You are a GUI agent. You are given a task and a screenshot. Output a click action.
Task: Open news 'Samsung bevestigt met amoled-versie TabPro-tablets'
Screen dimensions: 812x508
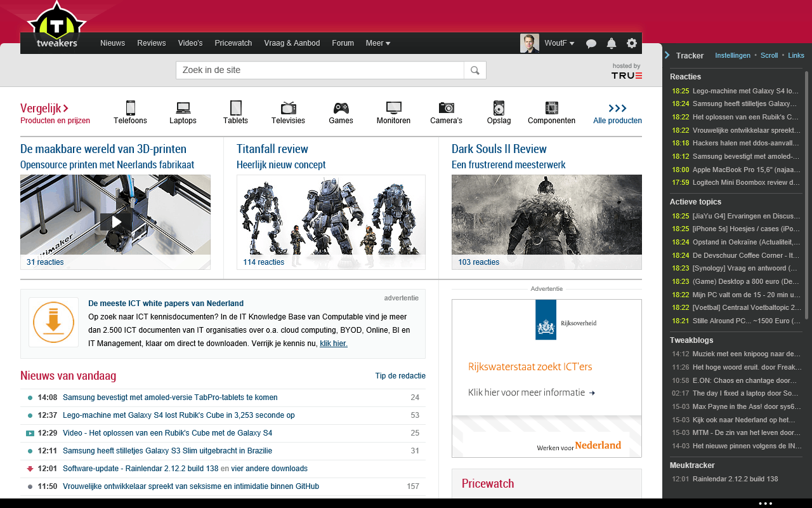click(x=170, y=398)
